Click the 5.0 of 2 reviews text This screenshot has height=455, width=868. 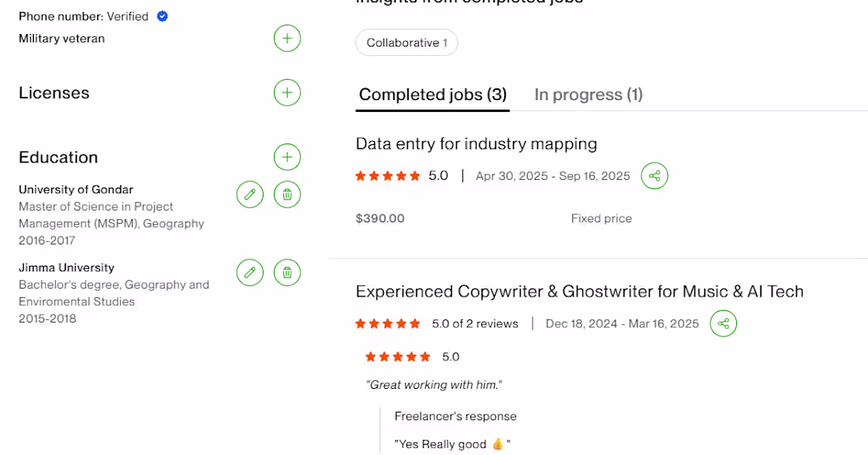click(x=475, y=324)
